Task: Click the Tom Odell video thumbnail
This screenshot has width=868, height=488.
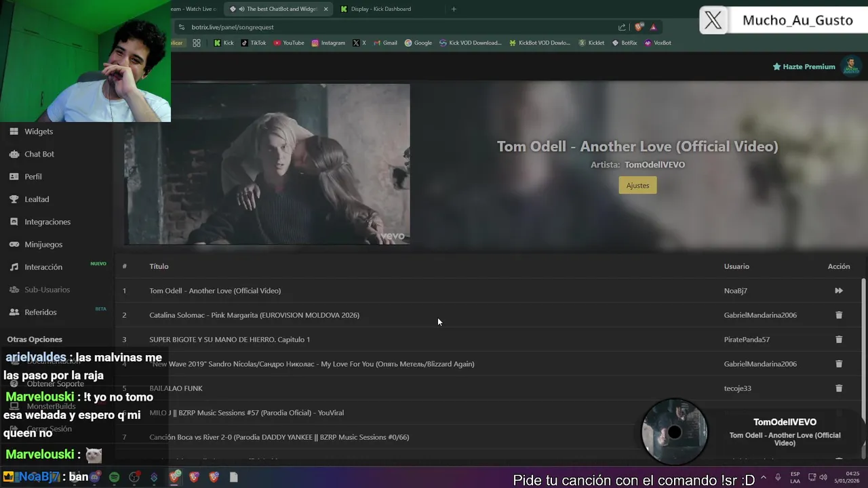Action: [267, 163]
